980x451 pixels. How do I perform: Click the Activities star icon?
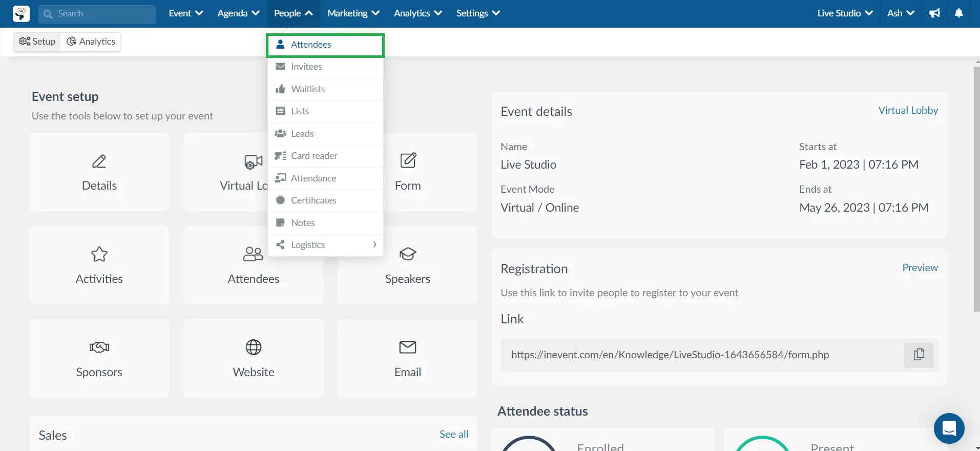point(99,254)
